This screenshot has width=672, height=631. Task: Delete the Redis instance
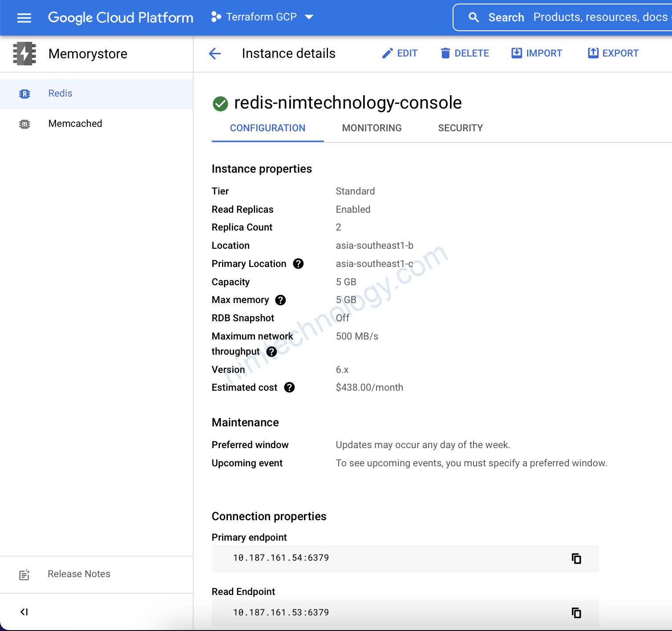click(465, 53)
